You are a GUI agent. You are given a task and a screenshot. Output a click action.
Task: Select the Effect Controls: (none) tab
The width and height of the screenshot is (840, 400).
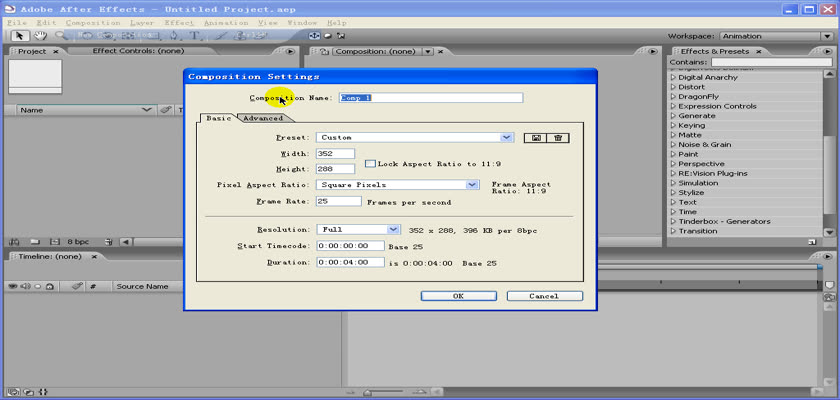pos(138,51)
